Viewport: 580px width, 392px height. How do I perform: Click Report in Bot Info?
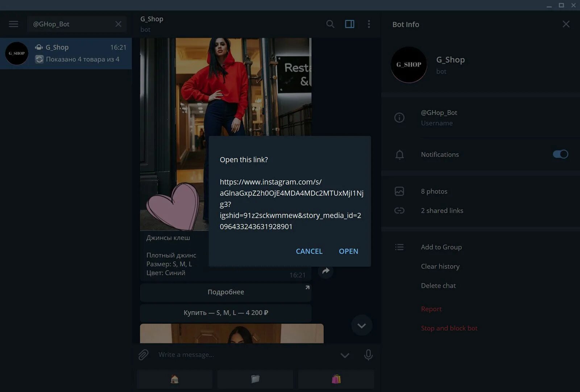(431, 309)
